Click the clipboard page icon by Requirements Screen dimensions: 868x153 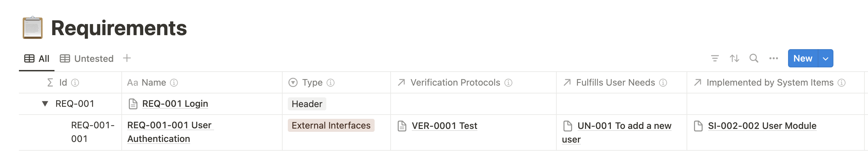pyautogui.click(x=33, y=28)
